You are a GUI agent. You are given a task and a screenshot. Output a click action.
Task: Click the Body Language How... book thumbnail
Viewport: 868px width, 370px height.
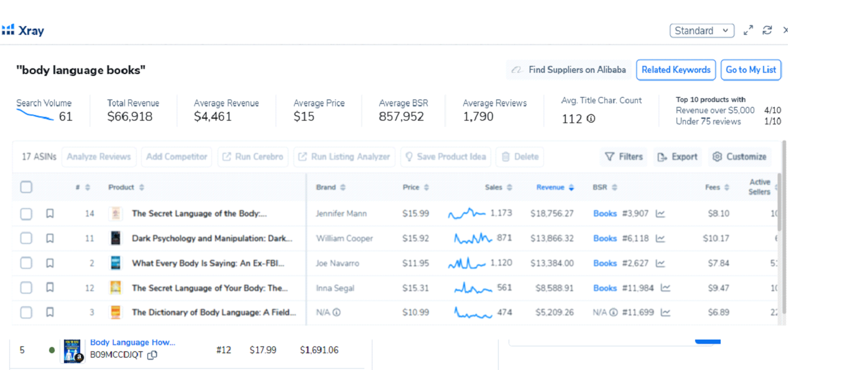73,351
